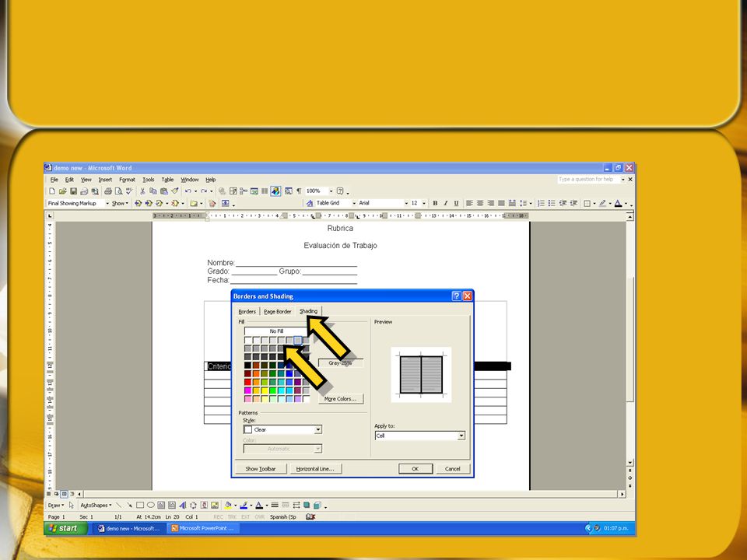Open the Table menu
Image resolution: width=747 pixels, height=560 pixels.
point(167,180)
